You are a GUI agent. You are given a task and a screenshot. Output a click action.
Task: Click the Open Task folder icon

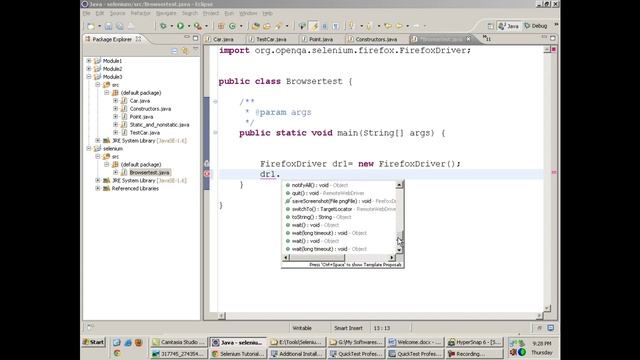tap(267, 26)
